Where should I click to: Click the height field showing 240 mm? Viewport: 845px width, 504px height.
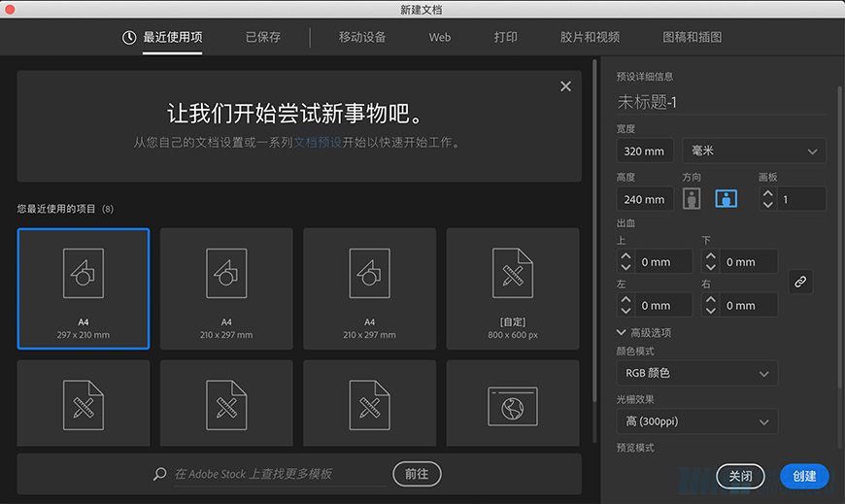(x=645, y=199)
